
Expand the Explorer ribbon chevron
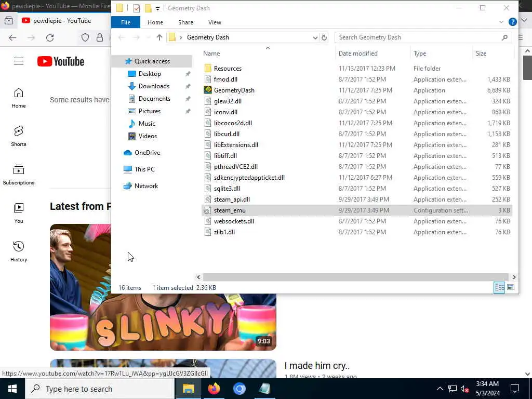coord(501,22)
